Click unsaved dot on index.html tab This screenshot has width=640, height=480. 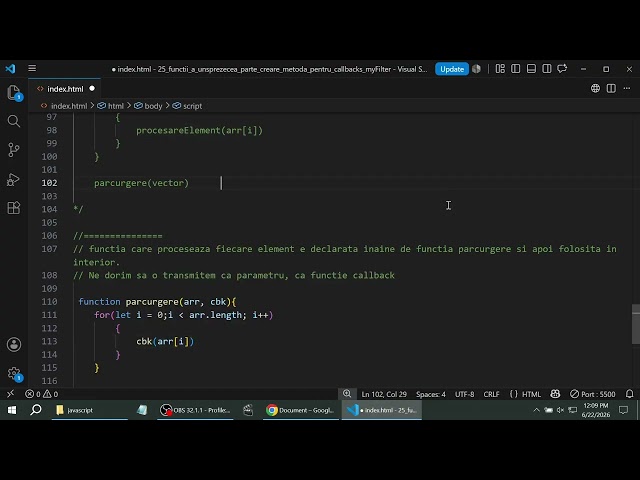coord(92,88)
